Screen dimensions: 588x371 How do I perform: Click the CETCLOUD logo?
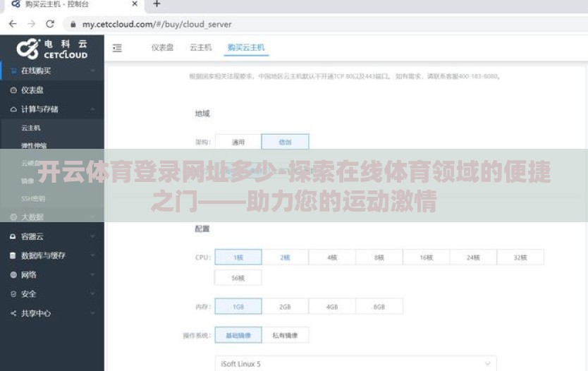pos(51,49)
